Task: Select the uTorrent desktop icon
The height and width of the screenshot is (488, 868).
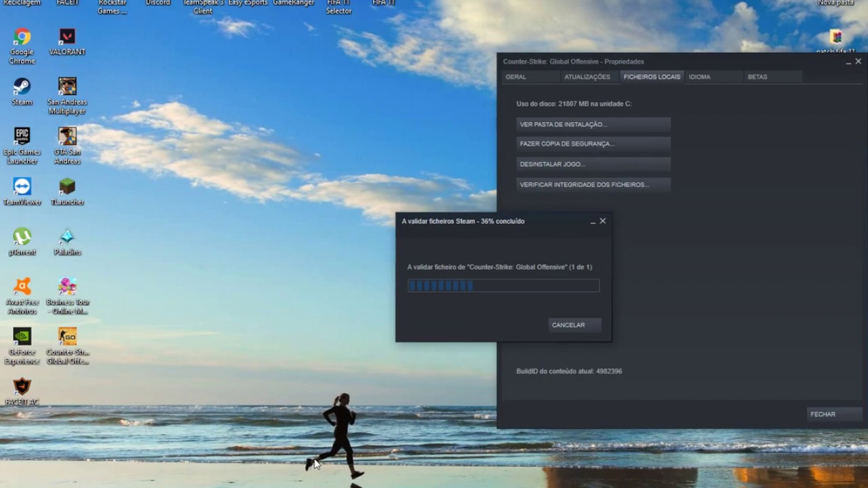Action: tap(22, 242)
